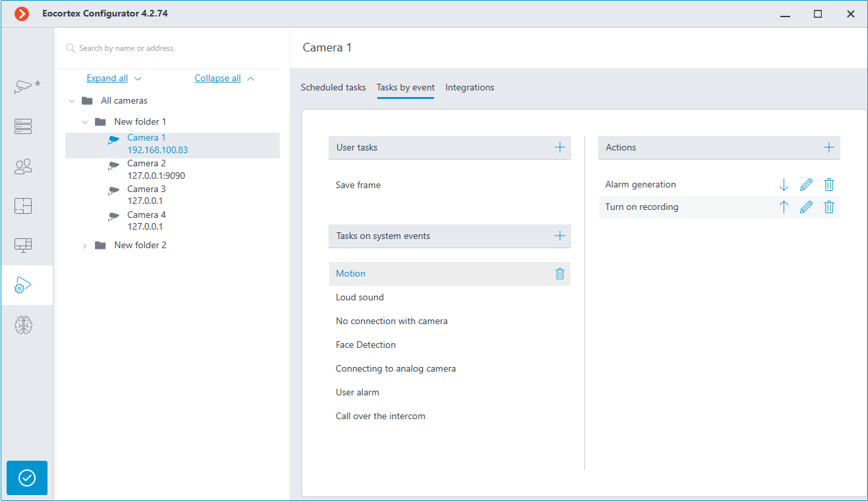Edit the Turn on recording action
This screenshot has width=868, height=501.
pyautogui.click(x=806, y=207)
